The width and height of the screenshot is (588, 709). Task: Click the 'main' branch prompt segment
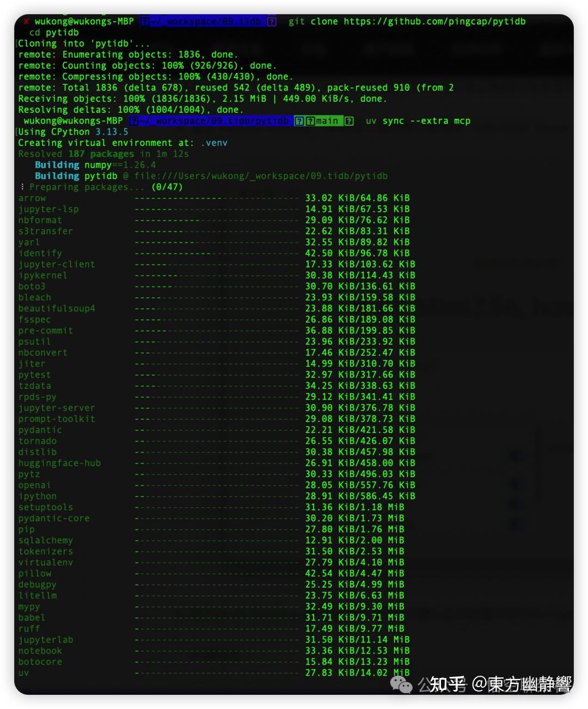tap(326, 121)
